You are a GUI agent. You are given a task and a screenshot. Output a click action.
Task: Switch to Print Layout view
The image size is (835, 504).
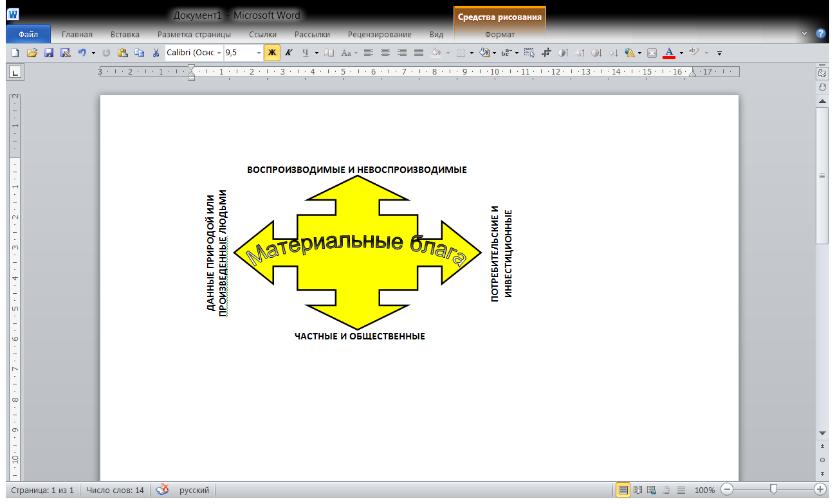point(623,490)
